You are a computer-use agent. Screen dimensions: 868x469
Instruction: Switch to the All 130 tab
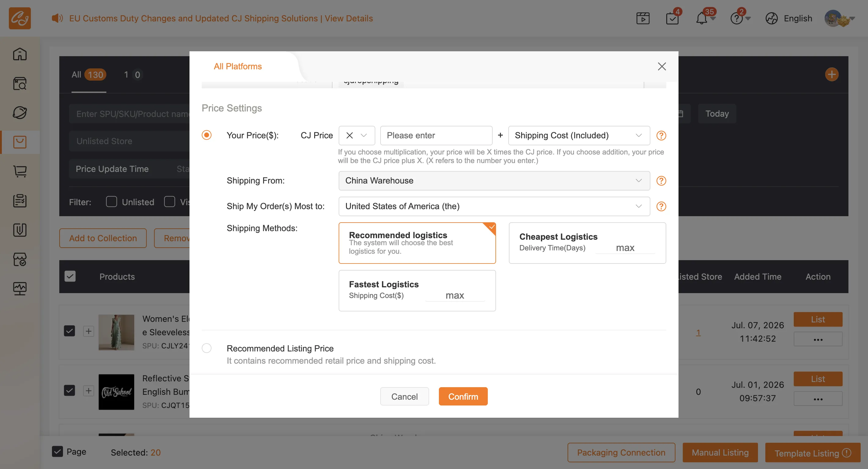point(89,75)
